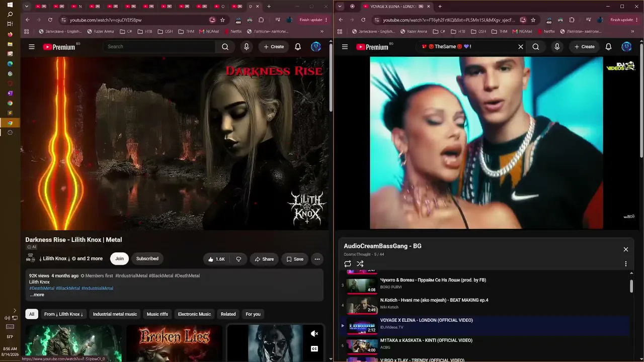Open the AudioCreamBassGang playlist options menu

coord(626,263)
